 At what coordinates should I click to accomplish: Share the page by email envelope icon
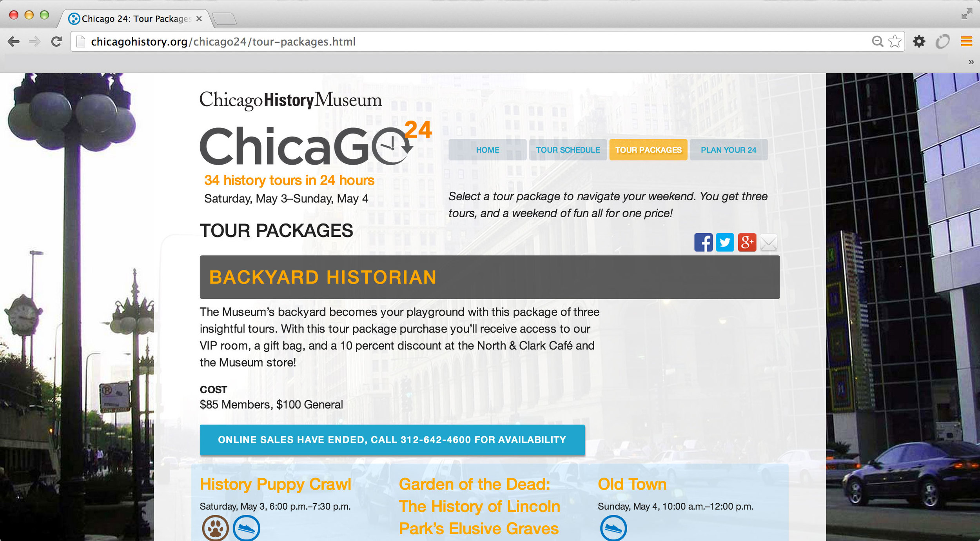(768, 242)
